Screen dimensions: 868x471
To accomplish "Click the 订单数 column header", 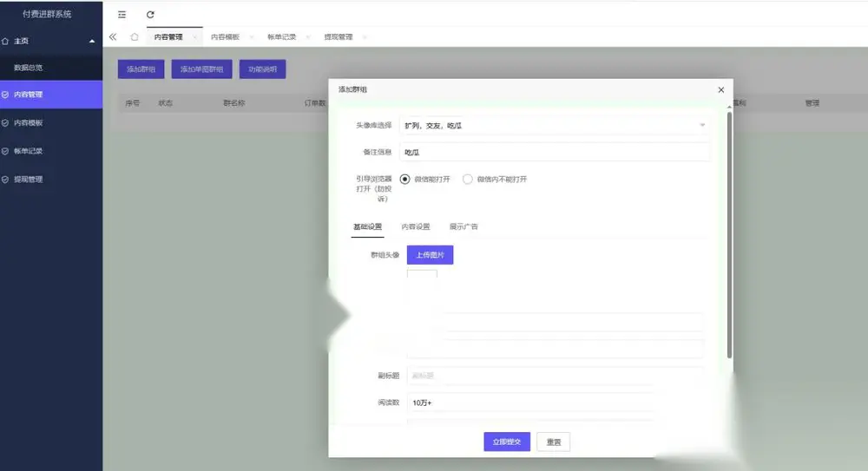I will pos(315,103).
